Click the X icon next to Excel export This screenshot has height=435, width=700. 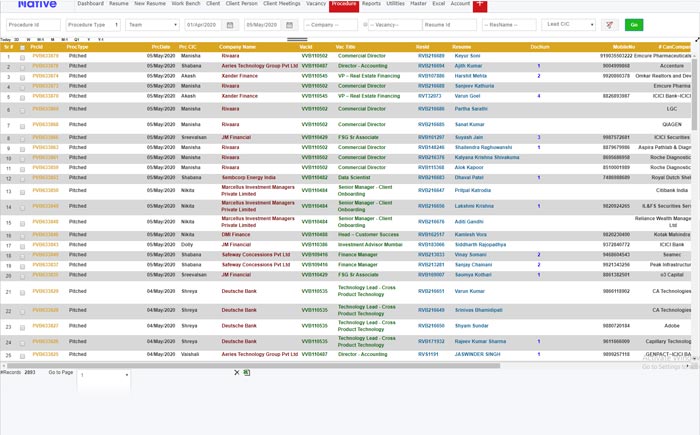[238, 372]
